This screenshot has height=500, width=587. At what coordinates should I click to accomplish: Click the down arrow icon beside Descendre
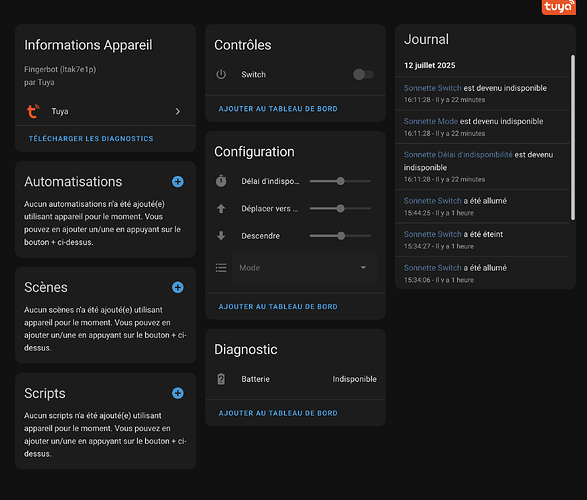pos(221,236)
